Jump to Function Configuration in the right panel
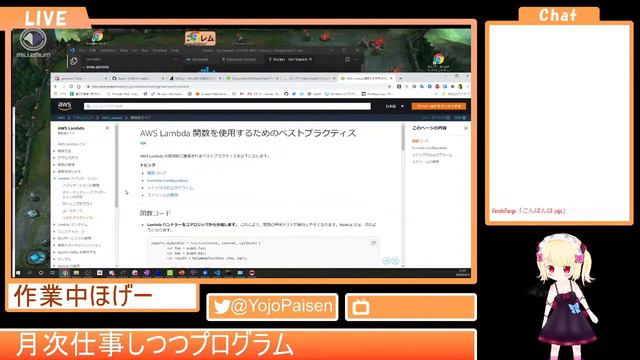640x360 pixels. [x=429, y=148]
